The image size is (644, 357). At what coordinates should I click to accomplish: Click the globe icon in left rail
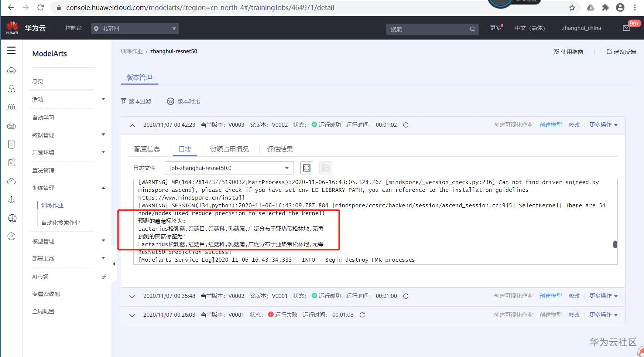point(12,218)
